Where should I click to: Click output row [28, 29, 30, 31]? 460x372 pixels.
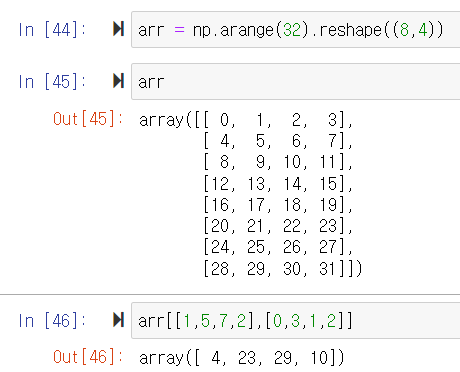[x=278, y=269]
